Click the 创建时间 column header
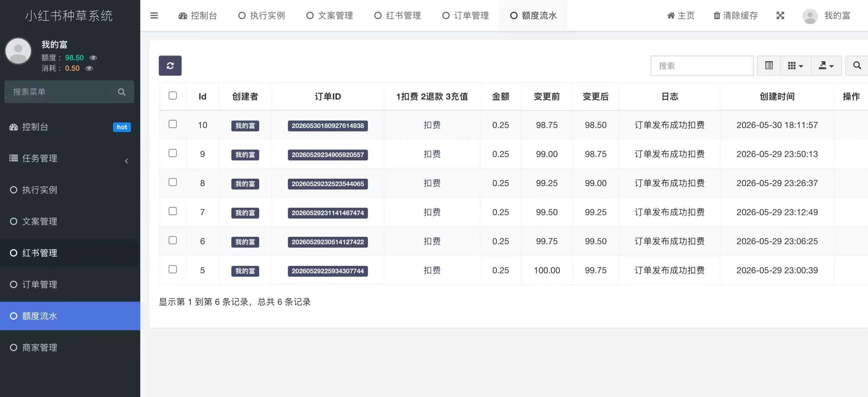 click(777, 96)
